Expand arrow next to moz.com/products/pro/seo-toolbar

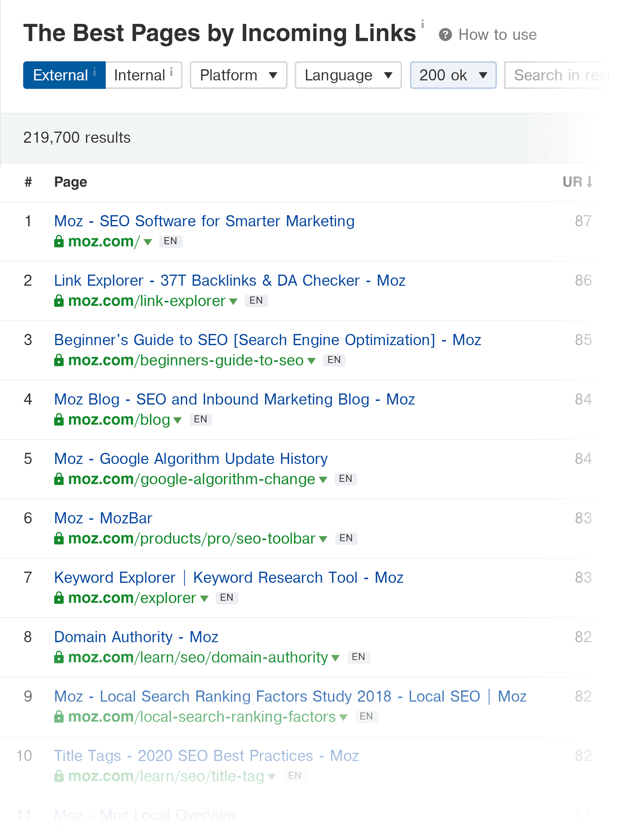pos(323,539)
